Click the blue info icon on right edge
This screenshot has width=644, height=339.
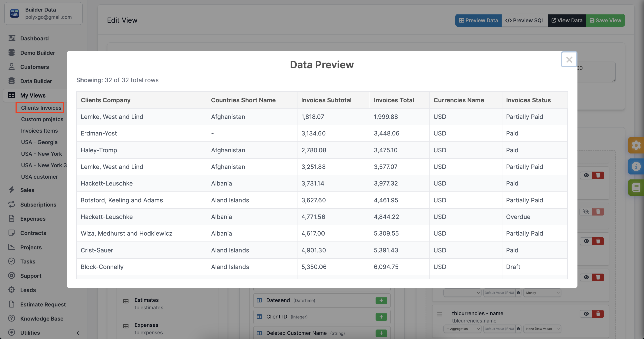pyautogui.click(x=636, y=166)
